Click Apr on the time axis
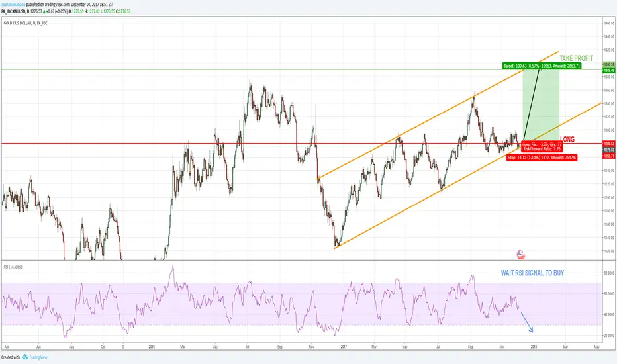 click(x=7, y=347)
